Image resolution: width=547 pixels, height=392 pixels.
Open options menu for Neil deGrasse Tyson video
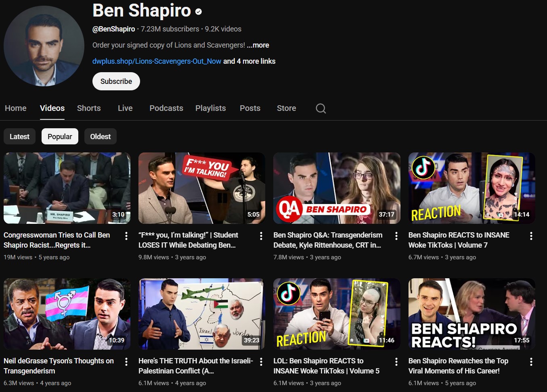click(126, 362)
